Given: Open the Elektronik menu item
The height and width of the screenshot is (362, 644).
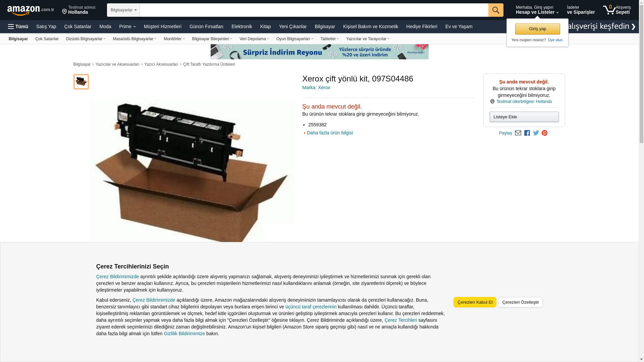Looking at the screenshot, I should click(x=242, y=26).
